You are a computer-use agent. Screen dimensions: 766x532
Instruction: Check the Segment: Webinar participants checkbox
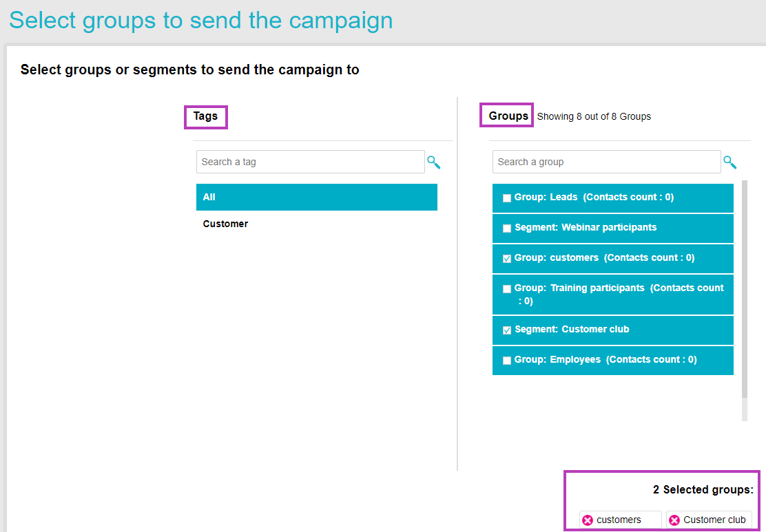click(506, 228)
